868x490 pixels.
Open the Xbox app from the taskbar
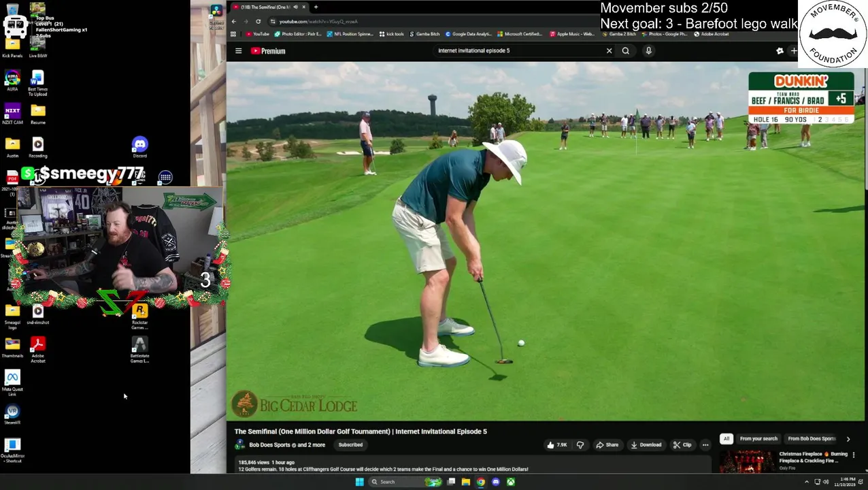(x=510, y=482)
